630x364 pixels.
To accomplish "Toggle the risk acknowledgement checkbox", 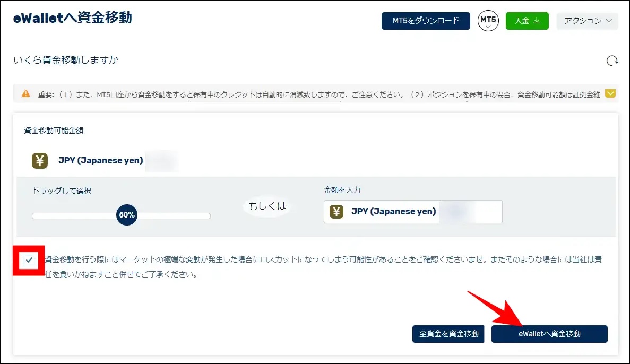I will pos(28,260).
